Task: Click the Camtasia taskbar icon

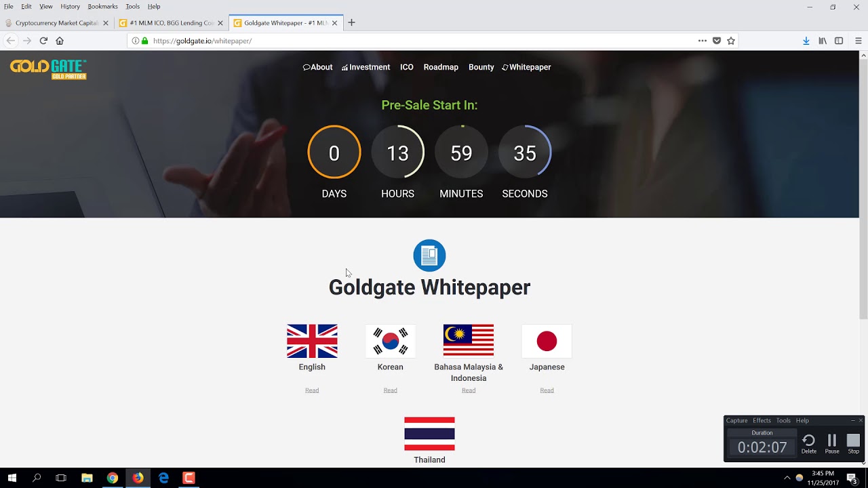Action: pos(189,478)
